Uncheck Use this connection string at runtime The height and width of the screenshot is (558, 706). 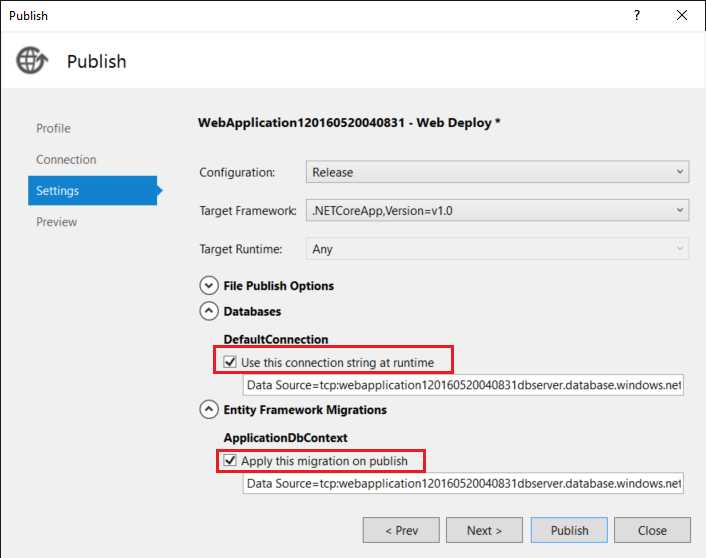point(230,362)
